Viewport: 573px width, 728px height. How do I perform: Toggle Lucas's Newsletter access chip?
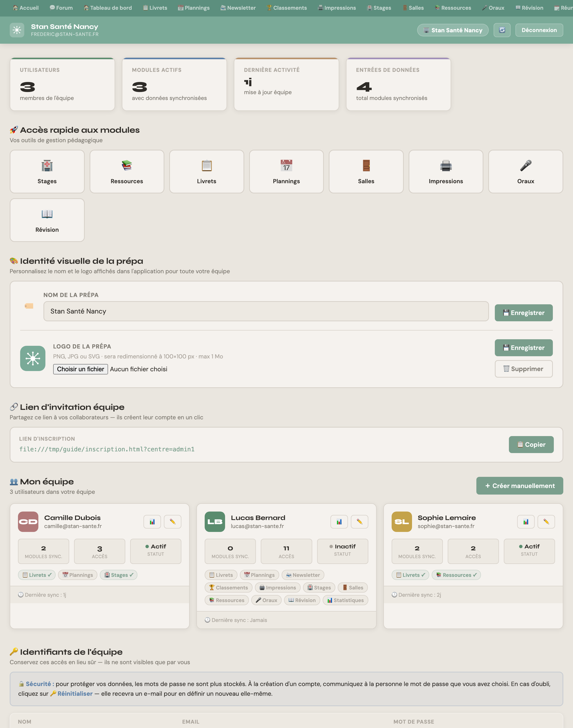pyautogui.click(x=303, y=575)
